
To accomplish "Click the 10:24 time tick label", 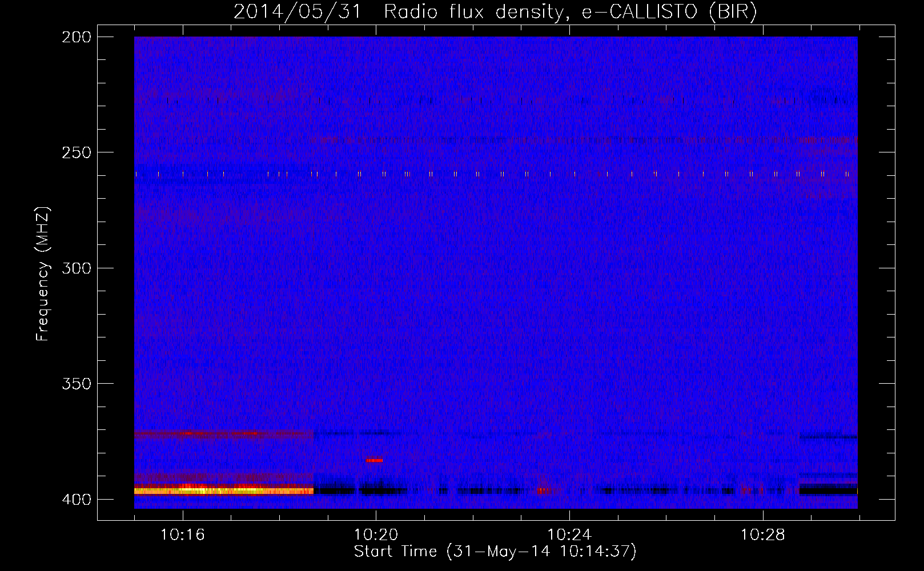I will (x=569, y=535).
